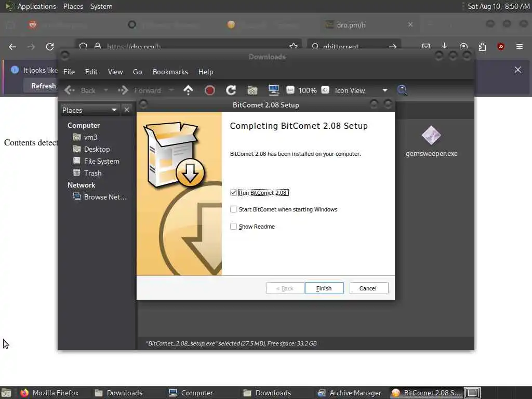
Task: Open the Icon View dropdown
Action: (x=361, y=90)
